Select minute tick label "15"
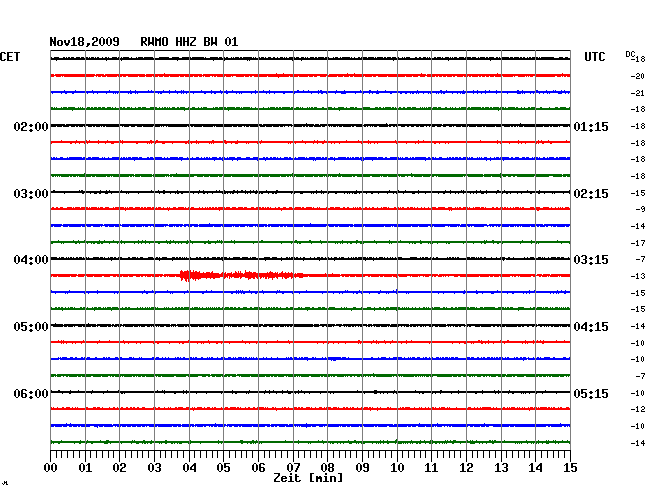The image size is (650, 494). 570,467
